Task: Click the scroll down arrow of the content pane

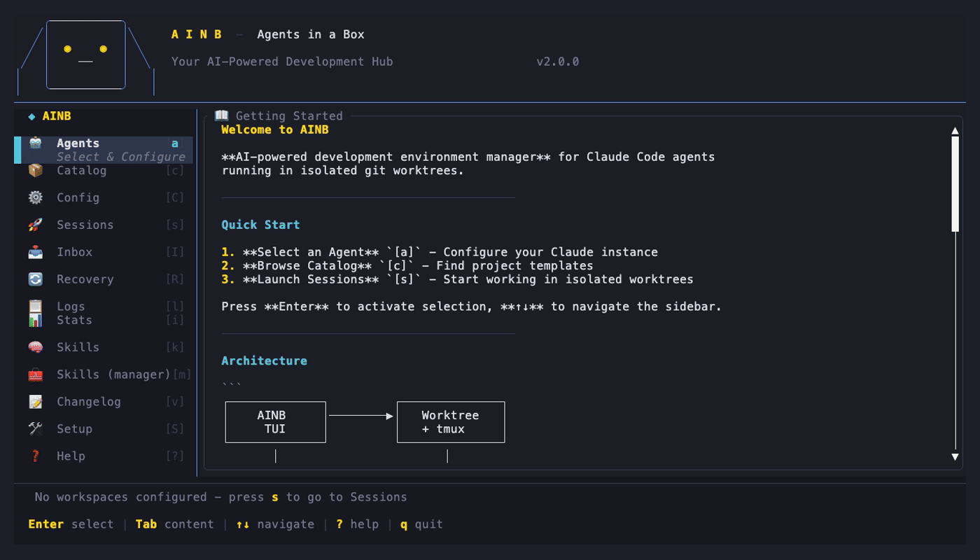Action: 955,456
